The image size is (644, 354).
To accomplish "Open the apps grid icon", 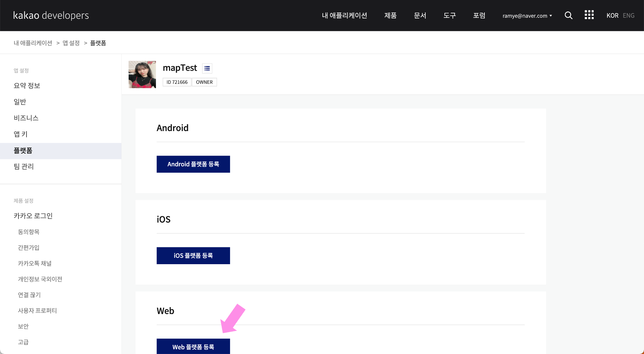I will [589, 15].
